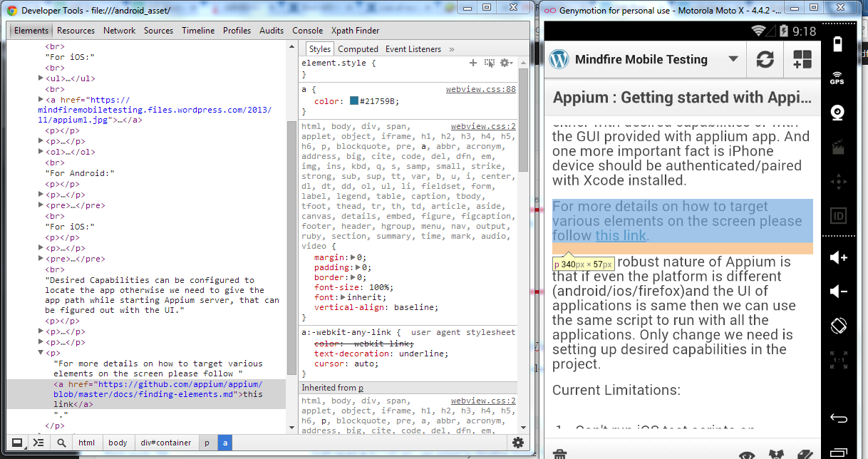Image resolution: width=868 pixels, height=459 pixels.
Task: Switch to the Network panel
Action: [x=119, y=31]
